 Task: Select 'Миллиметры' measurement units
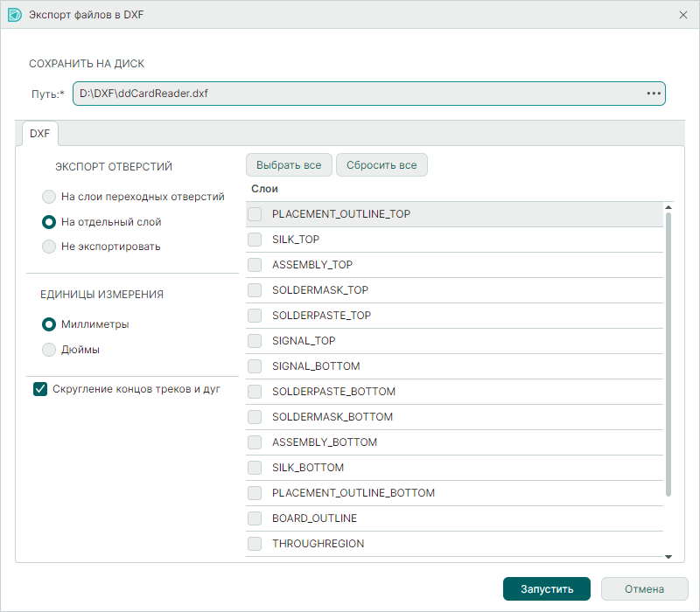pos(50,324)
